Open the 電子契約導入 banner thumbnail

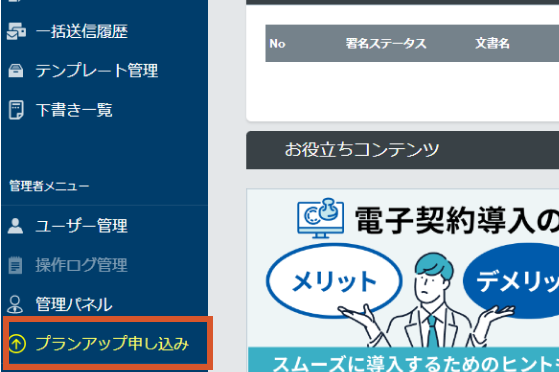403,280
